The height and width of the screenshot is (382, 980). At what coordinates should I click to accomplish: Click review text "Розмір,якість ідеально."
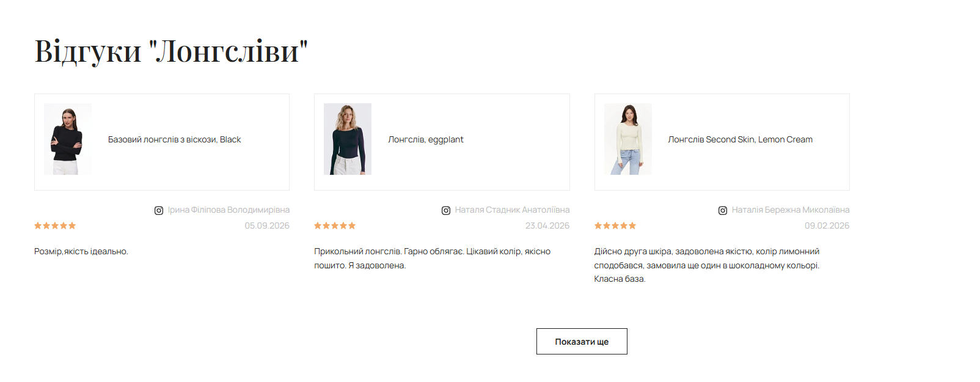[x=81, y=251]
